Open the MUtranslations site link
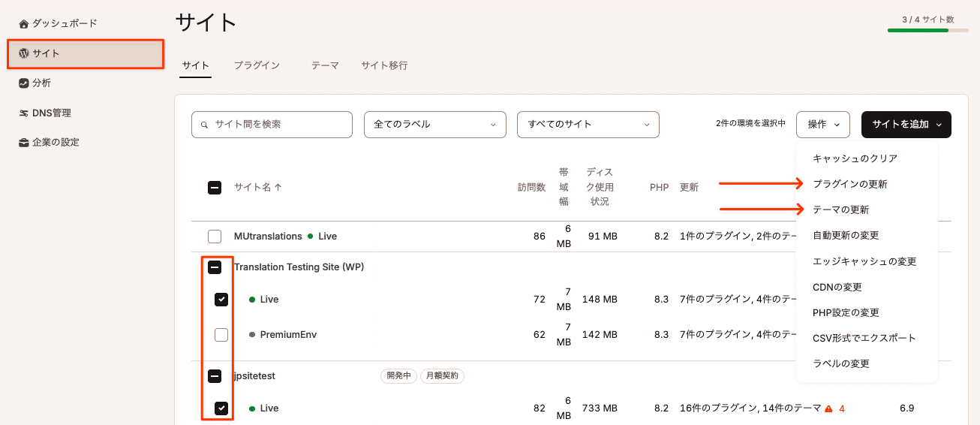 (x=268, y=237)
